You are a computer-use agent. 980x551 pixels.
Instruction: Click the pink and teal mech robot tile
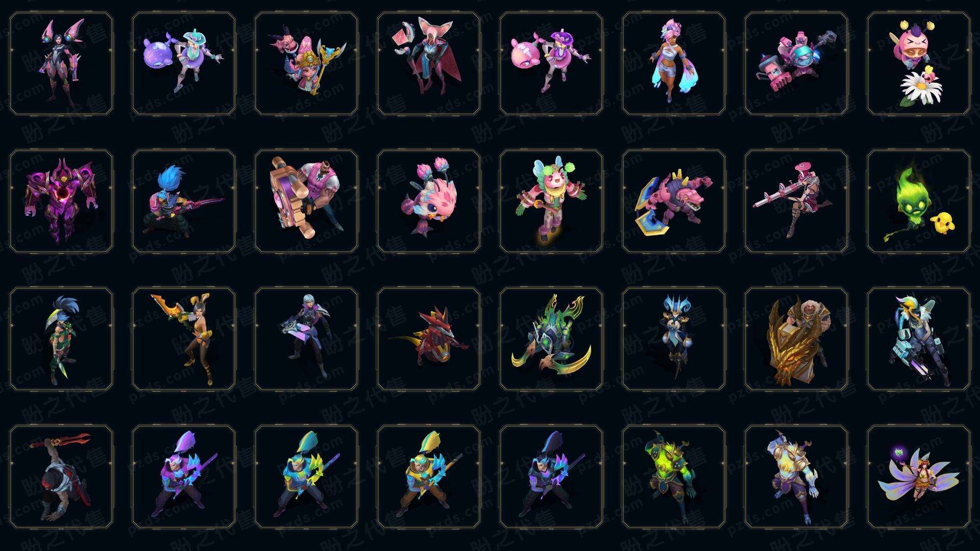796,64
